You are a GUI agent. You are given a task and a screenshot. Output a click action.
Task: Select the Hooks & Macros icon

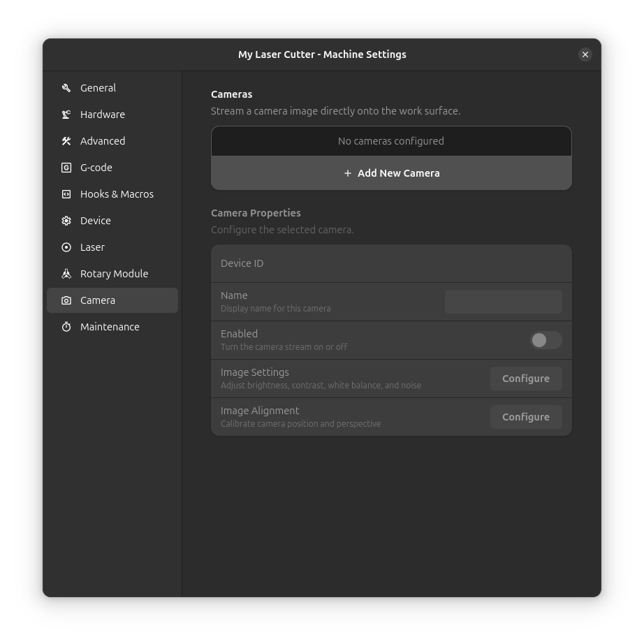66,194
